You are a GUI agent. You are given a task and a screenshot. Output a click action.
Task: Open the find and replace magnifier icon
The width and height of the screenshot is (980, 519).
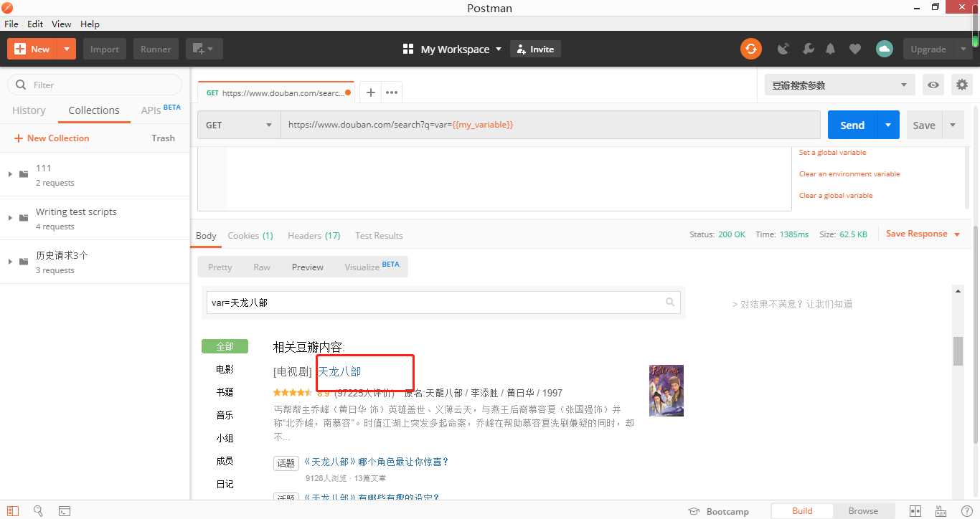pos(39,511)
